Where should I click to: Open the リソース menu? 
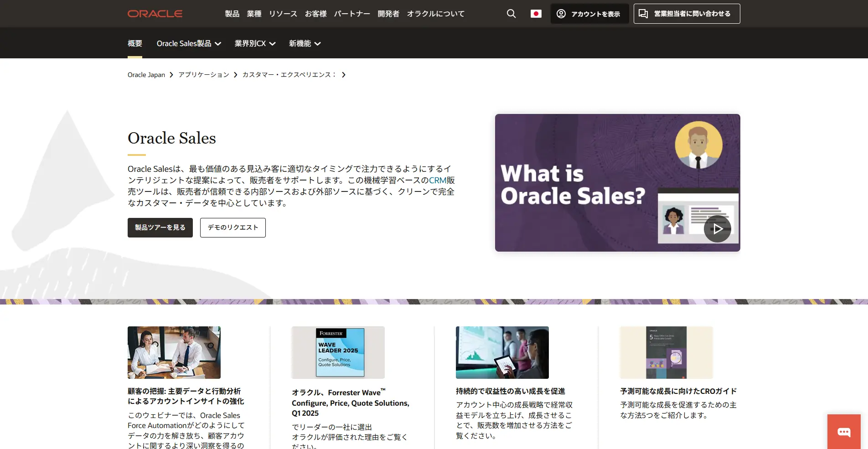(283, 14)
